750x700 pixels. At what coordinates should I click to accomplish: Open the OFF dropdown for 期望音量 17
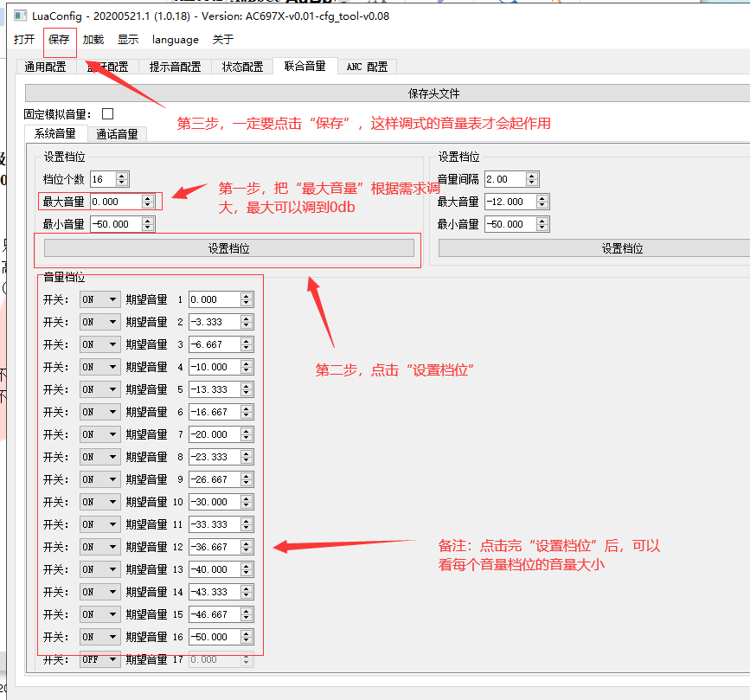coord(99,659)
